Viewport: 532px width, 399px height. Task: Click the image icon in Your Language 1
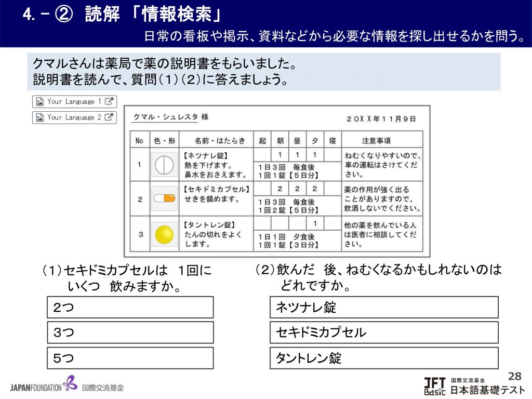tap(39, 102)
